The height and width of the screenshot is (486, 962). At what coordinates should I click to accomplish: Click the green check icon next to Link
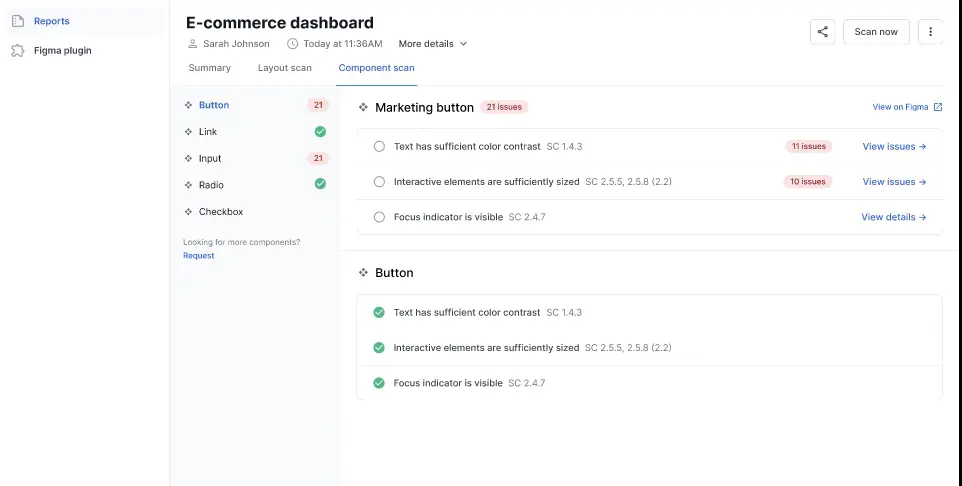pyautogui.click(x=320, y=132)
